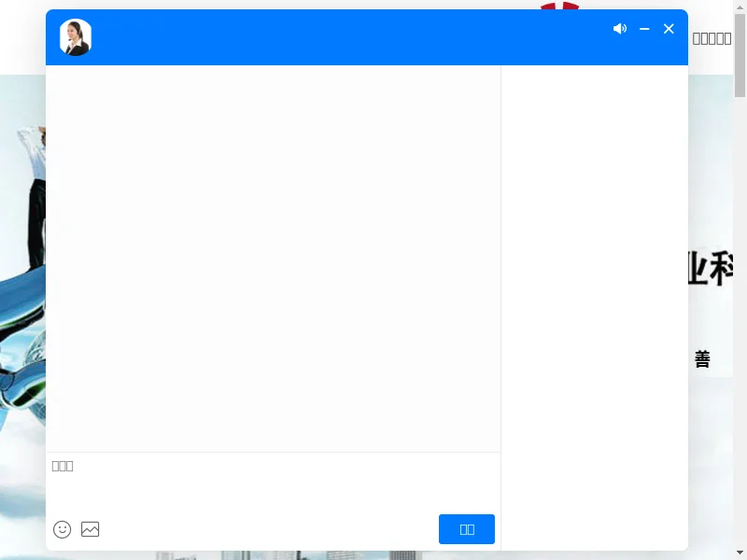Click the top-right navigation link behind the chat
This screenshot has width=747, height=560.
click(x=712, y=38)
